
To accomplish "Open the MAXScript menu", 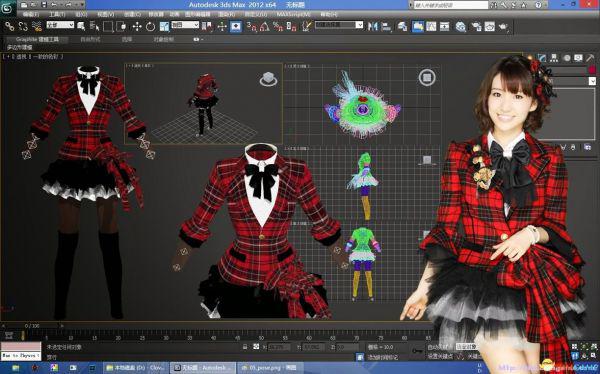I will point(294,14).
